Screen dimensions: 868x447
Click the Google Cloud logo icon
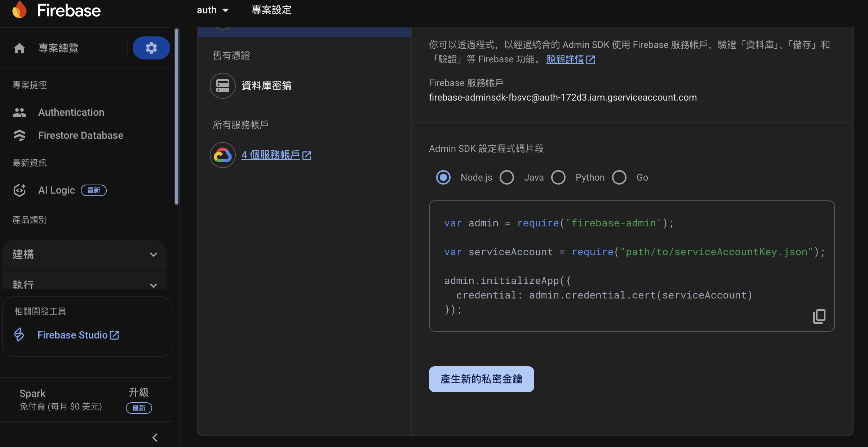(223, 155)
